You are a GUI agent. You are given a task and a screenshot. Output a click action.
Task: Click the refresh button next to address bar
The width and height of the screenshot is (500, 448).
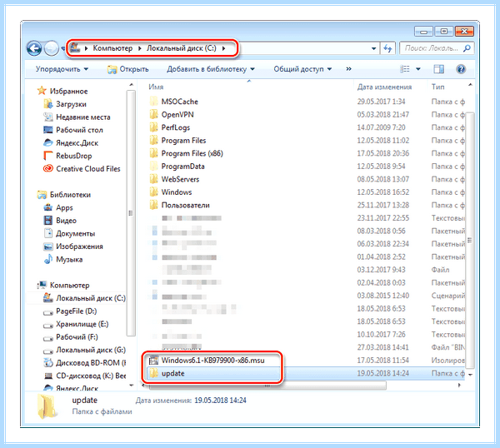tap(387, 48)
